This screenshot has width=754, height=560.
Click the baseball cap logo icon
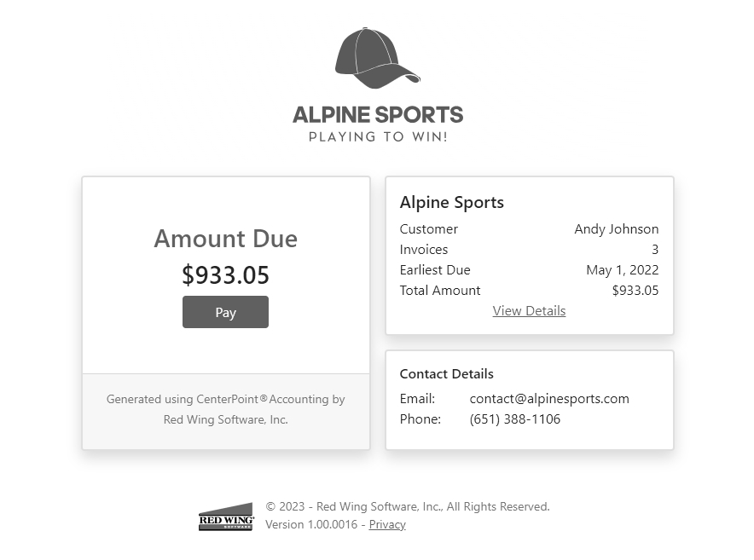coord(378,58)
